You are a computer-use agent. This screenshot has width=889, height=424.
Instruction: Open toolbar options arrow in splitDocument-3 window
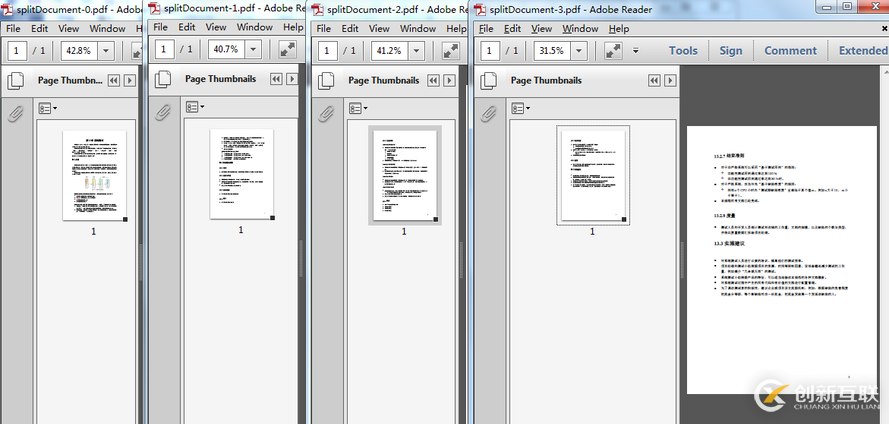point(636,50)
